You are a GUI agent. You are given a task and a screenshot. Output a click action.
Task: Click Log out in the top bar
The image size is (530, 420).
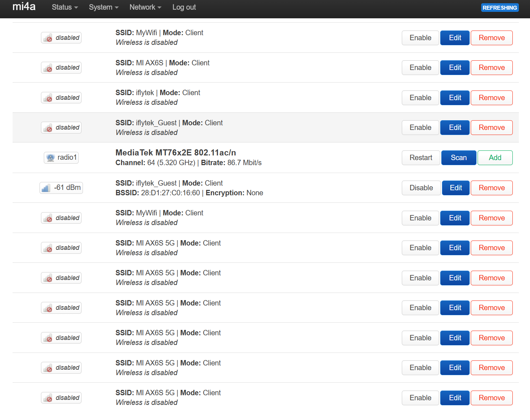[184, 7]
